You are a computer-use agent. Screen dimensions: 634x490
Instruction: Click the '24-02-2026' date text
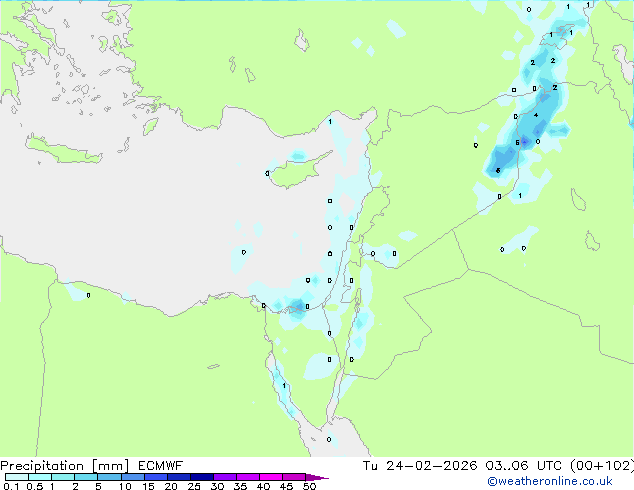tap(431, 466)
